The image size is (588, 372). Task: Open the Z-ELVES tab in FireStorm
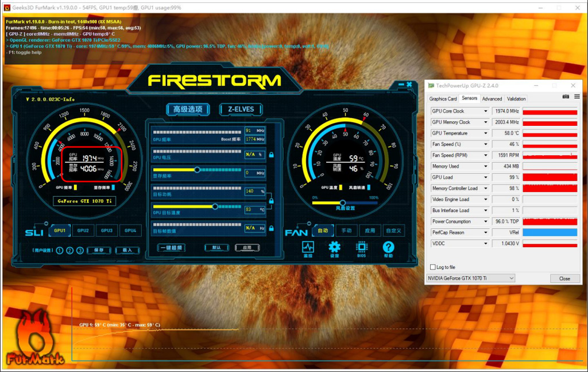click(241, 109)
